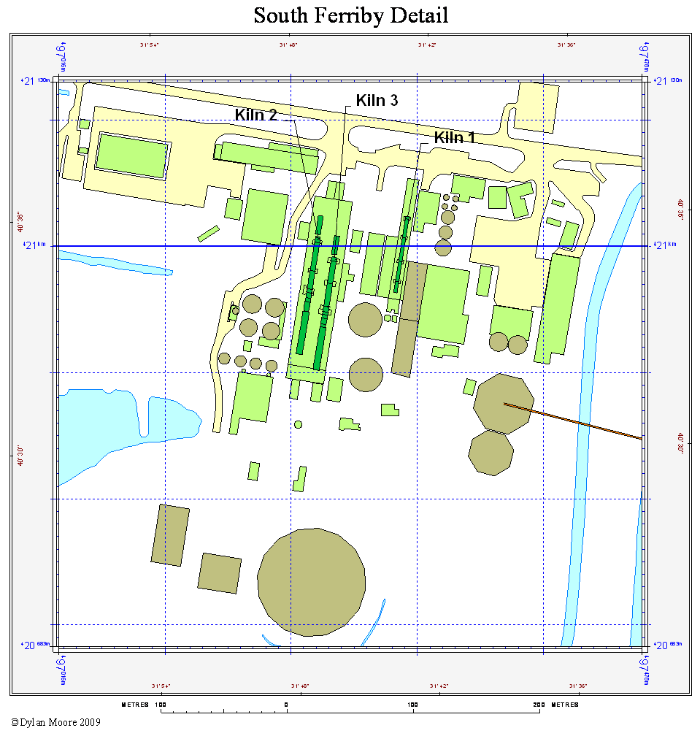Click the "Kiln 1" label
The image size is (700, 736).
(x=454, y=137)
